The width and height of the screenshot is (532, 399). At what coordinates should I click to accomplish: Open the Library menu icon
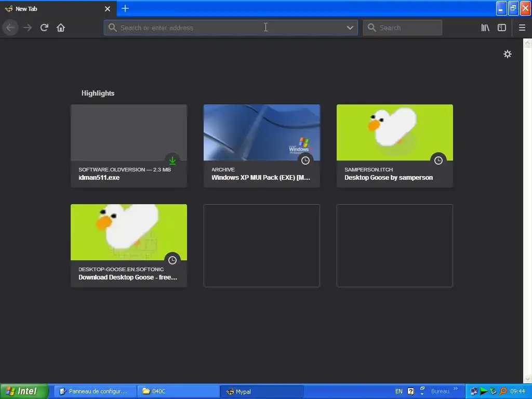485,28
